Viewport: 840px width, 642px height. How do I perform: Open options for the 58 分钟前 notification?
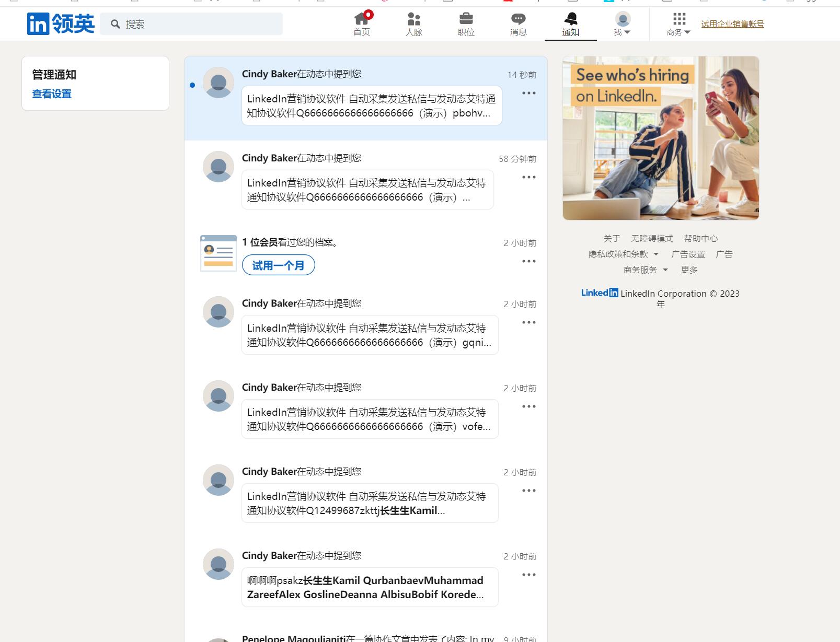click(x=528, y=177)
